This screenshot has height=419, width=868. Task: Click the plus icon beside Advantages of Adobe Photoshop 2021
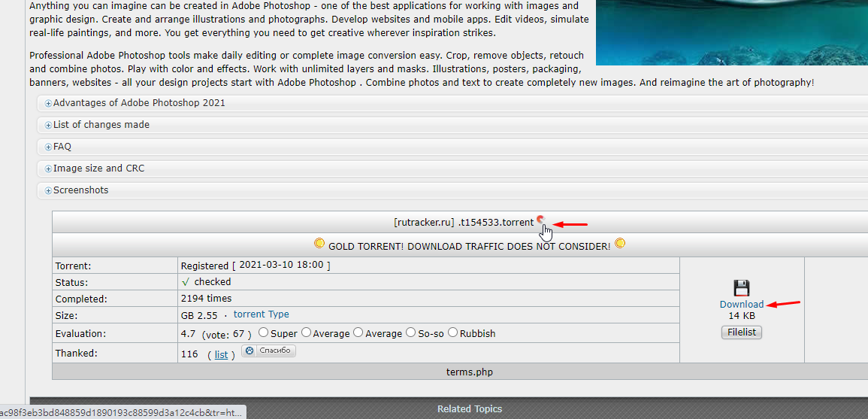point(48,104)
